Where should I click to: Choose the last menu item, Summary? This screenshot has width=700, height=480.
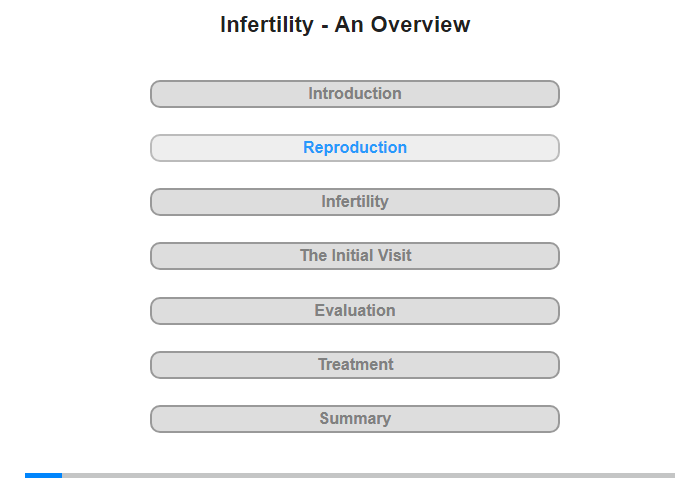(x=355, y=419)
